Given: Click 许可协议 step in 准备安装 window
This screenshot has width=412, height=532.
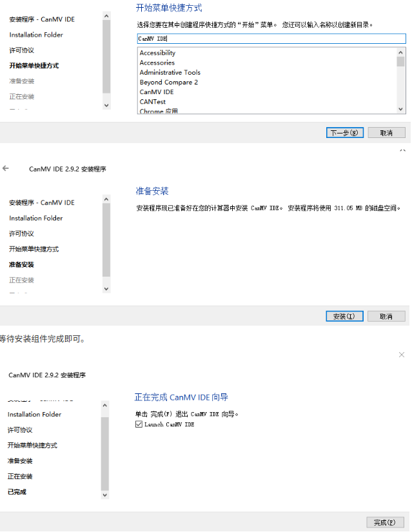Looking at the screenshot, I should click(21, 234).
